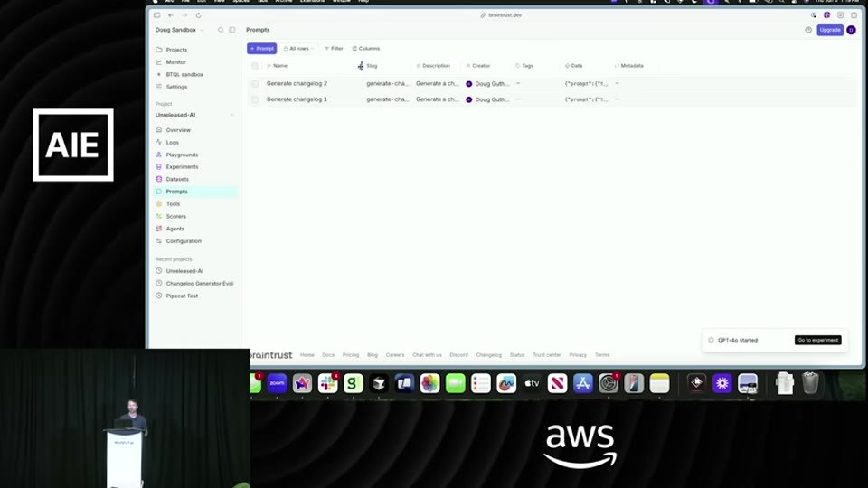Click the Go to experiment button

(x=817, y=341)
